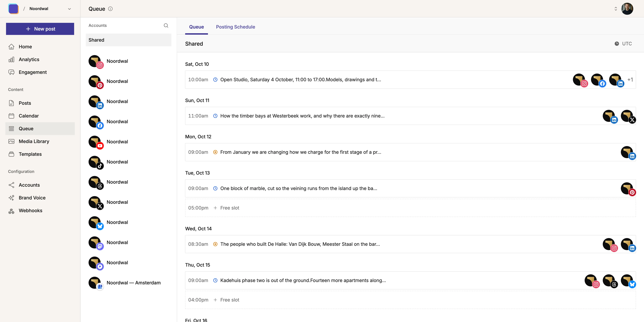
Task: Select the Noordwal Facebook account
Action: pos(128,122)
